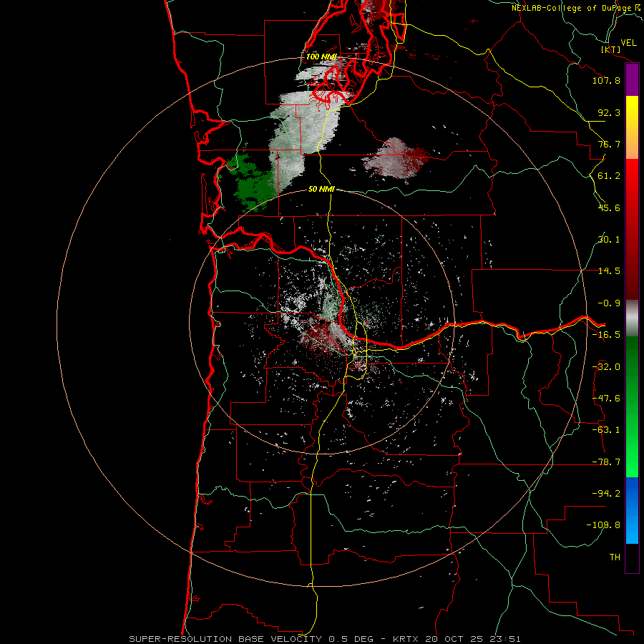Screen dimensions: 644x644
Task: Click the [KT] units label
Action: click(611, 49)
